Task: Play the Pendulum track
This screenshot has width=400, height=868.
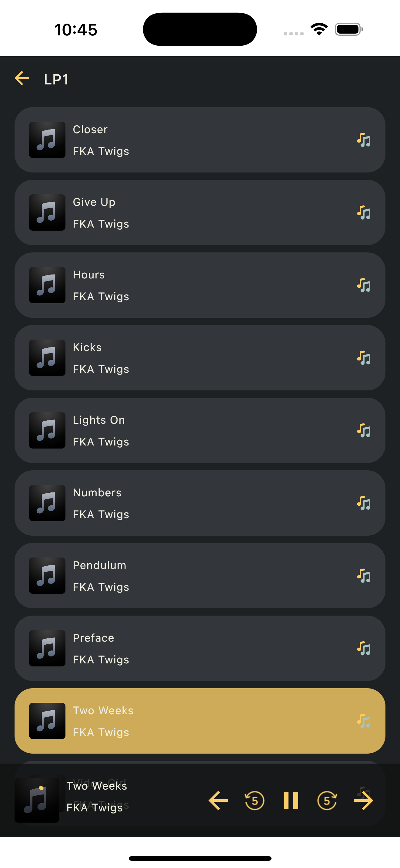Action: tap(200, 576)
